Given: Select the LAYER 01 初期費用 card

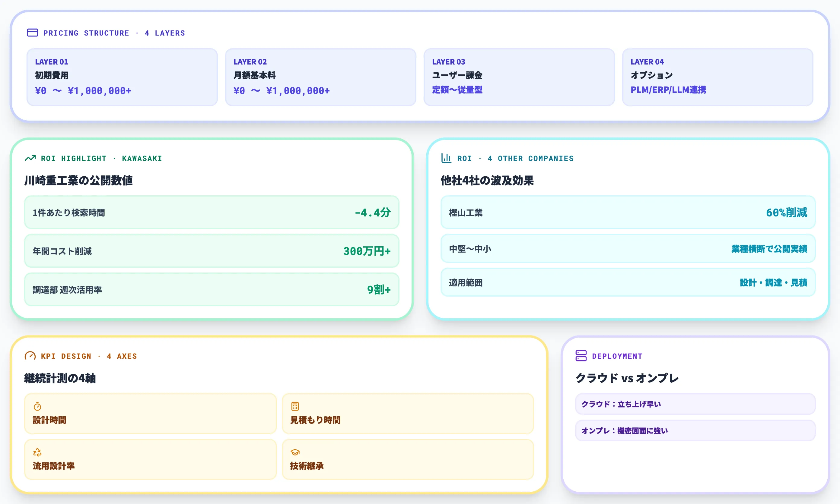Looking at the screenshot, I should (x=122, y=77).
